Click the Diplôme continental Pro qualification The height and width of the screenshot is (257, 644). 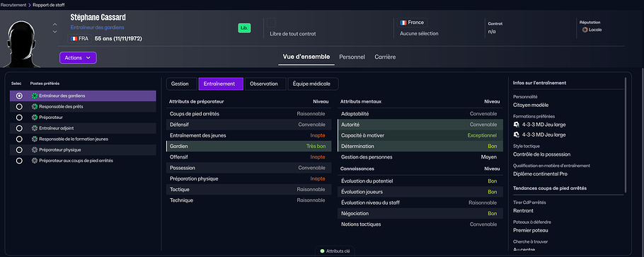coord(540,174)
